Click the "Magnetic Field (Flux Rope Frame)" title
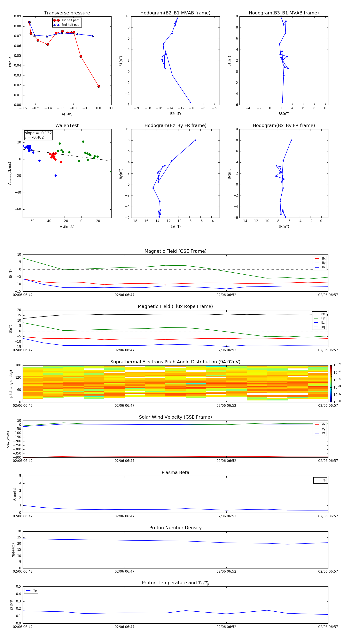The height and width of the screenshot is (644, 351). click(175, 307)
